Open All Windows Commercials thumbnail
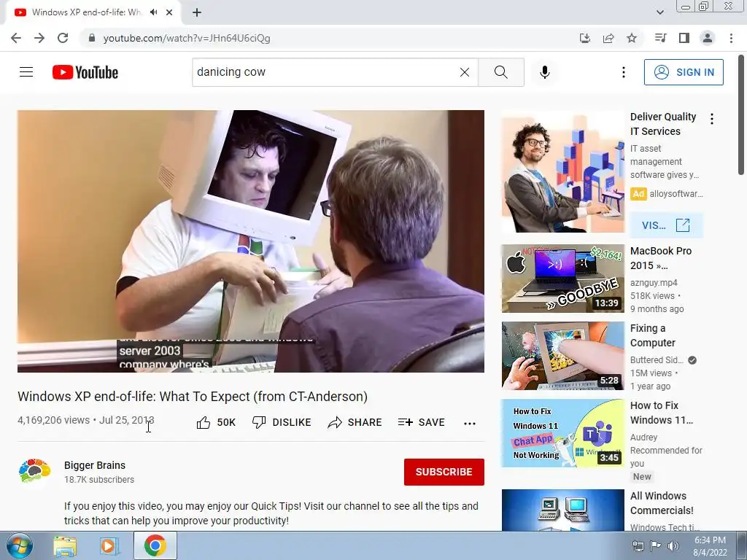Viewport: 747px width, 560px height. click(x=562, y=510)
